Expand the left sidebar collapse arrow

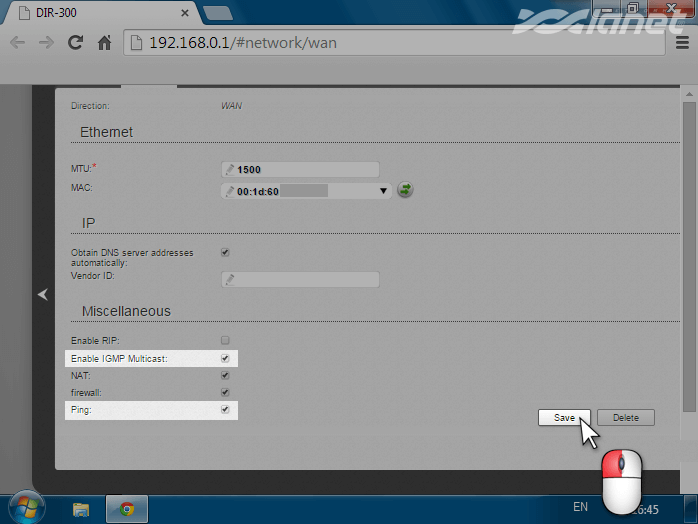coord(42,294)
